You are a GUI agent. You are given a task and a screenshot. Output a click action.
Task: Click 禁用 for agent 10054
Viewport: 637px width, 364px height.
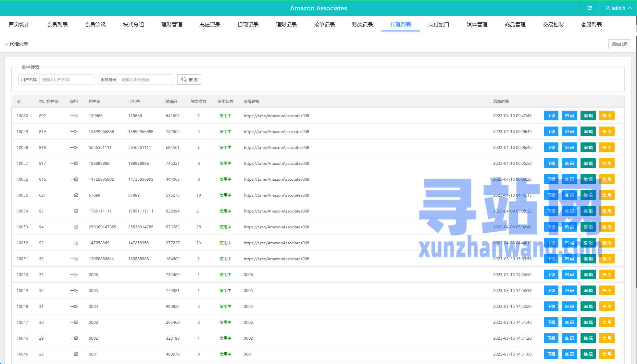606,211
